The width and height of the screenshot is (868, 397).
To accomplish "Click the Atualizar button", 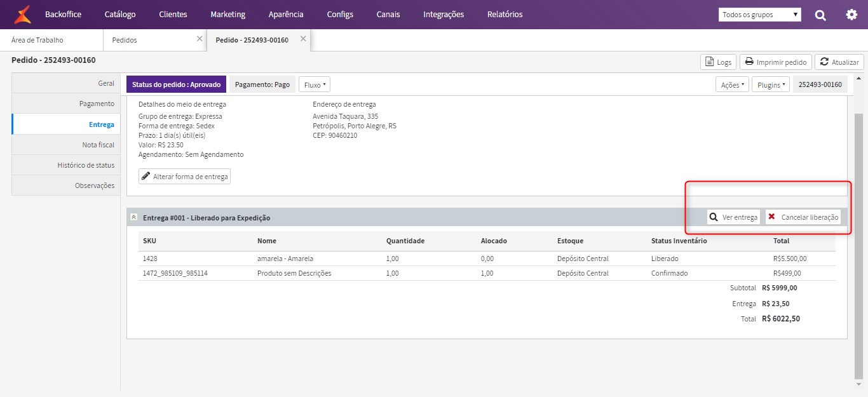I will pos(839,62).
